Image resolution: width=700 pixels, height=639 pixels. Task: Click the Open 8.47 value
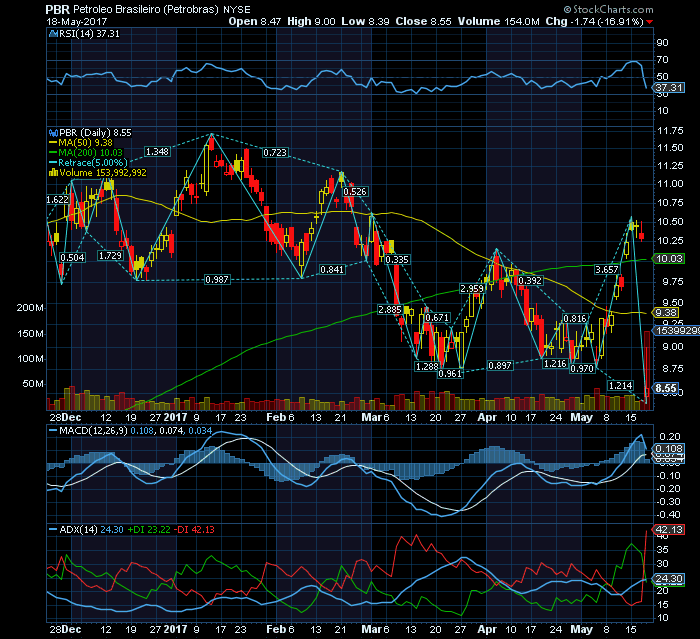point(254,21)
